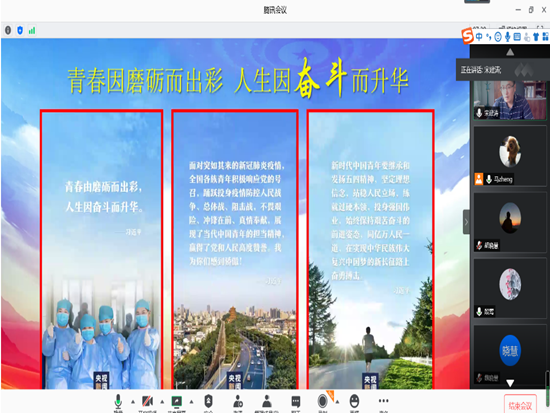Start recording with the round record icon

322,401
